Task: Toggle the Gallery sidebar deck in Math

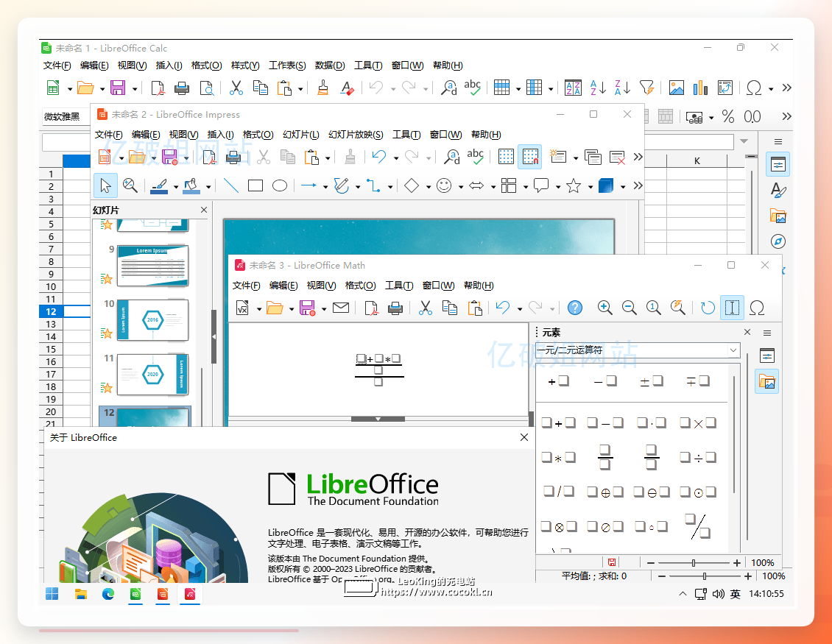Action: coord(766,381)
